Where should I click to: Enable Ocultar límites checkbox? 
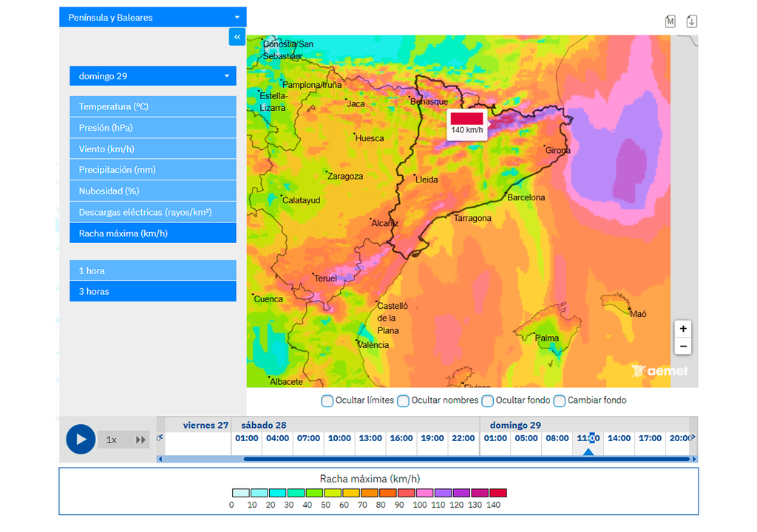(327, 400)
